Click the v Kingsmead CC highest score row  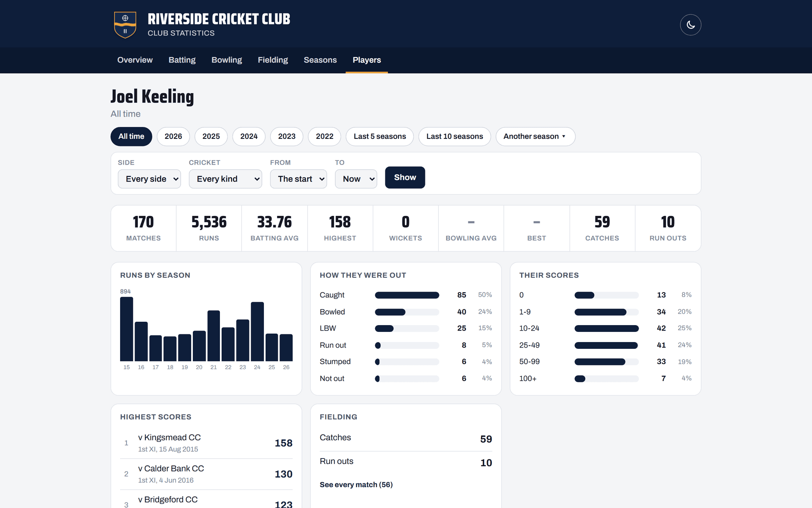206,443
